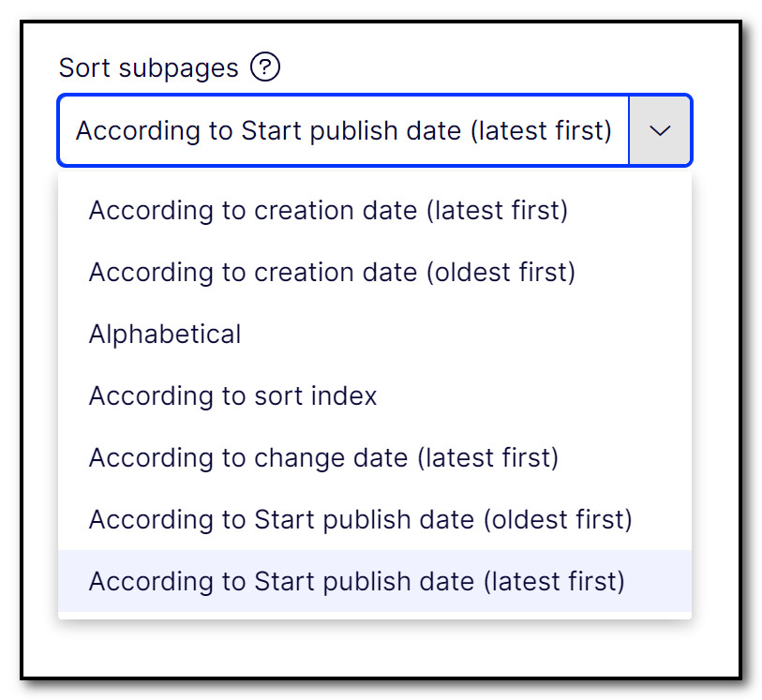Viewport: 762px width, 700px height.
Task: Select According to change date (latest first)
Action: 375,457
